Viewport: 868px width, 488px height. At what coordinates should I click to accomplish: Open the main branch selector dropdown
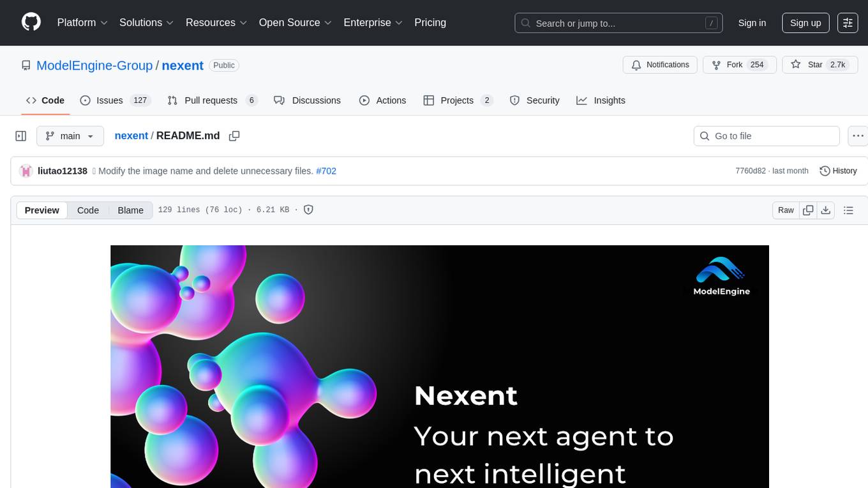(70, 136)
